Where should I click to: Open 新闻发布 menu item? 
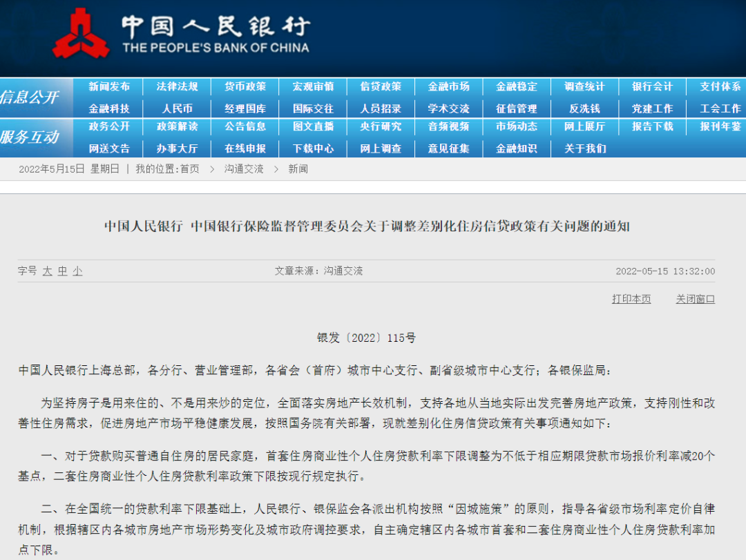[x=109, y=86]
